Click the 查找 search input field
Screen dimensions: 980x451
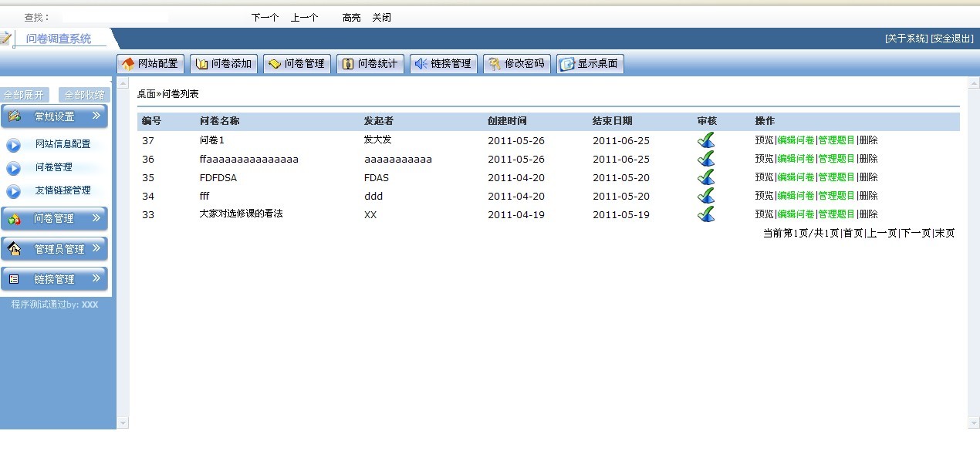(115, 17)
